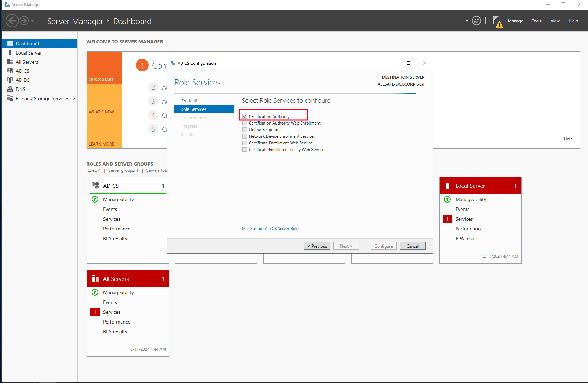Select File and Storage Services icon
The image size is (588, 383).
click(10, 98)
